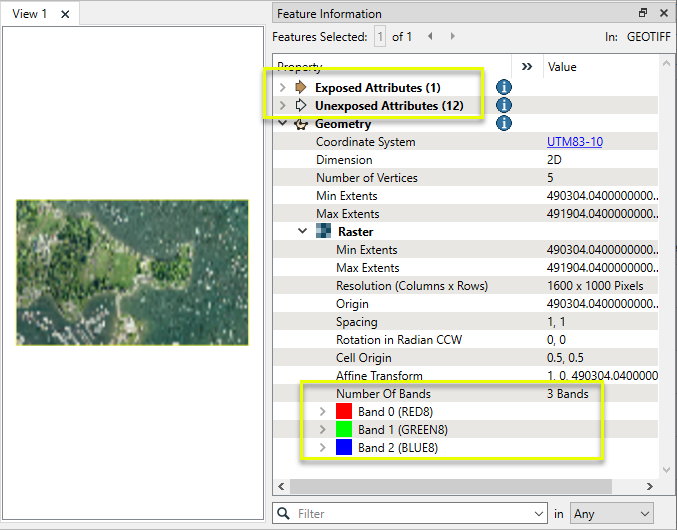Click the info icon beside Geometry
677x530 pixels.
(x=504, y=123)
